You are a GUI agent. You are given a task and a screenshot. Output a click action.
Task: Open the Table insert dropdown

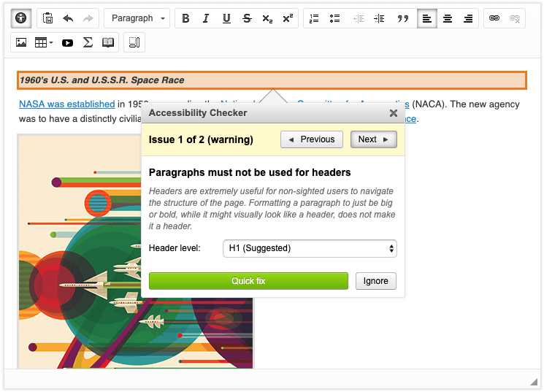click(x=44, y=42)
